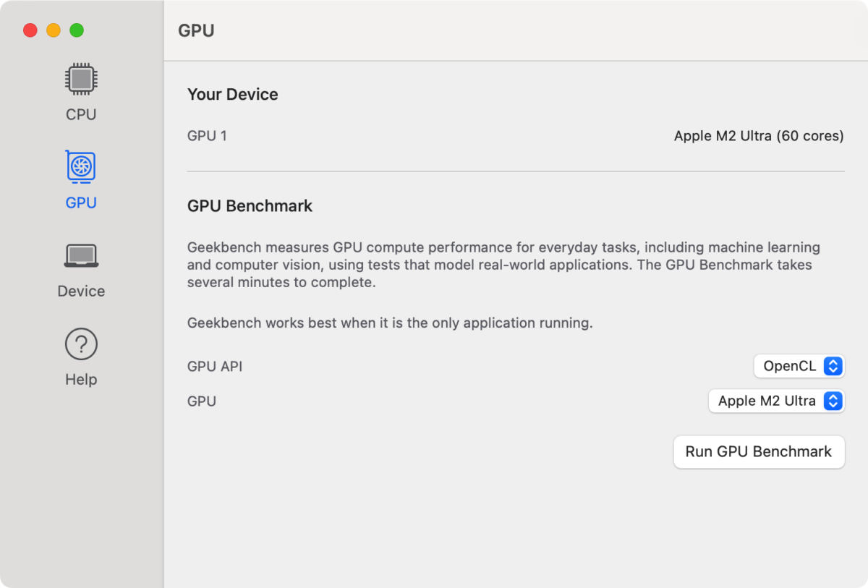This screenshot has width=868, height=588.
Task: Open the Help question mark icon
Action: pos(81,344)
